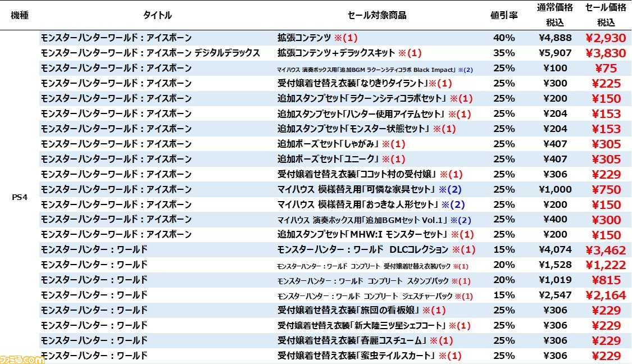Click the ¥2,164 sale price
This screenshot has height=364, width=632.
coord(606,295)
